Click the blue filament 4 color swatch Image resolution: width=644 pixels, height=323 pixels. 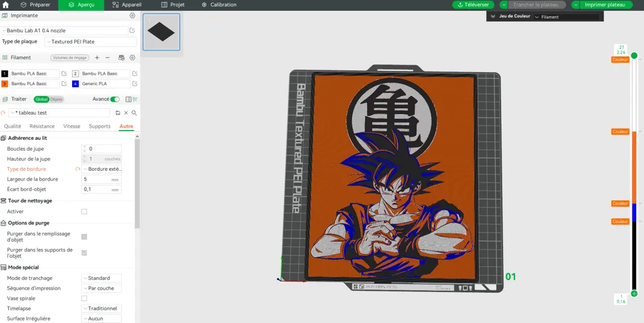click(x=75, y=84)
